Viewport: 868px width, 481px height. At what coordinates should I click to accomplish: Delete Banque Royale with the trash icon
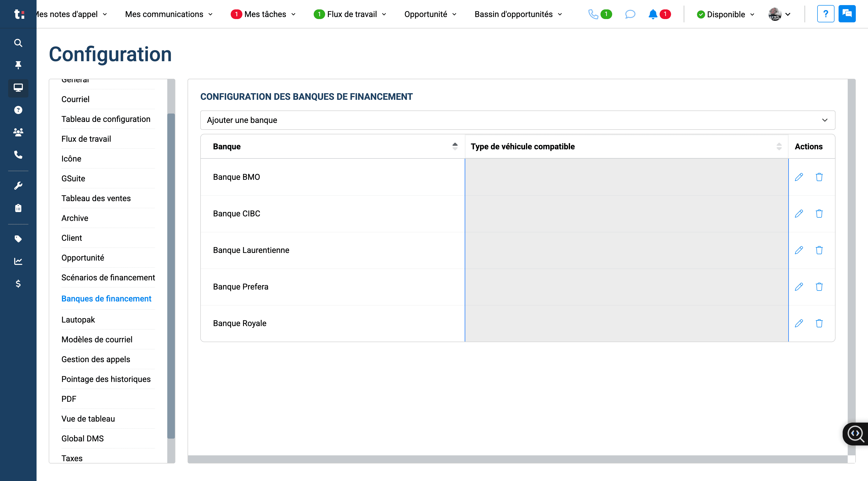[x=819, y=323]
